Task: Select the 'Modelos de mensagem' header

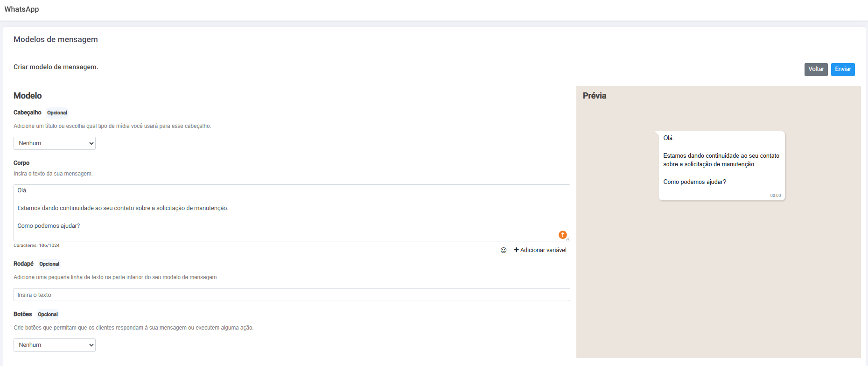Action: click(56, 39)
